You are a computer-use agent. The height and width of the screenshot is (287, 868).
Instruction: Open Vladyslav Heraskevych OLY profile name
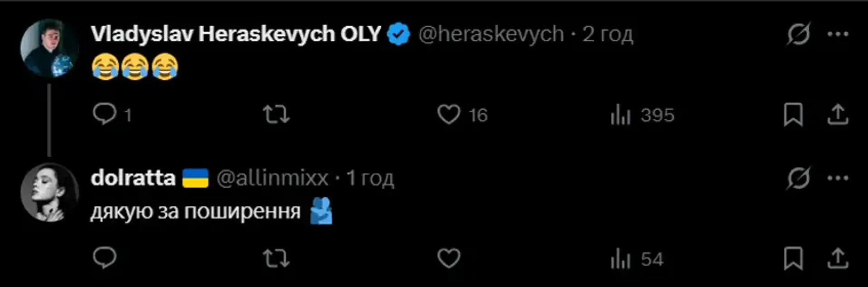pos(236,34)
